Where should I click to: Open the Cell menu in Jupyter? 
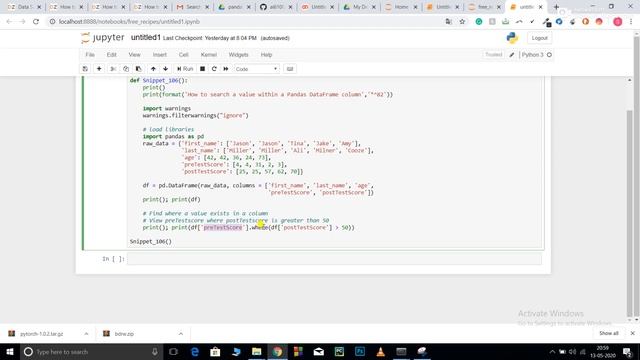[183, 55]
